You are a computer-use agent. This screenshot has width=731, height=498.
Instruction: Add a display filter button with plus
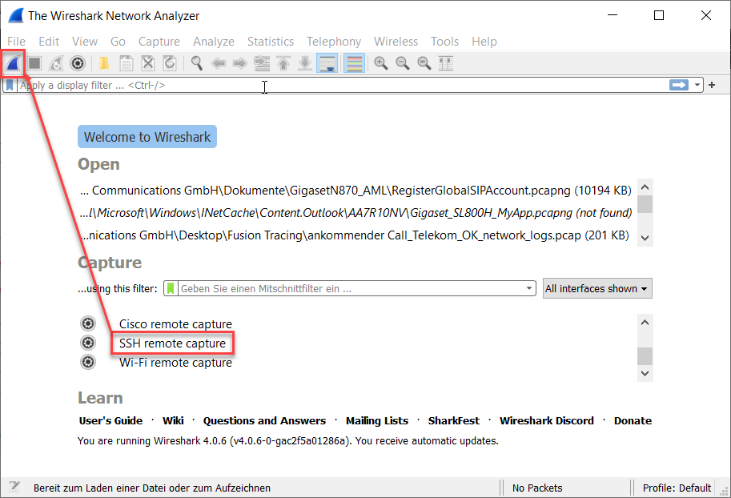712,85
